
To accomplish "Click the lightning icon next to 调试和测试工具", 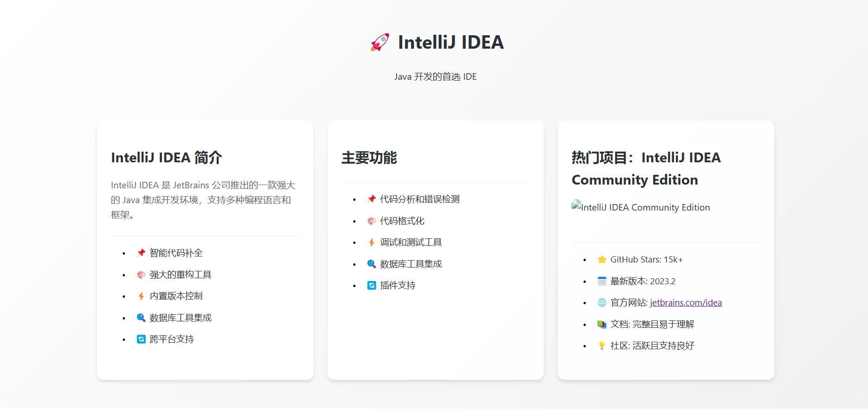I will 372,242.
